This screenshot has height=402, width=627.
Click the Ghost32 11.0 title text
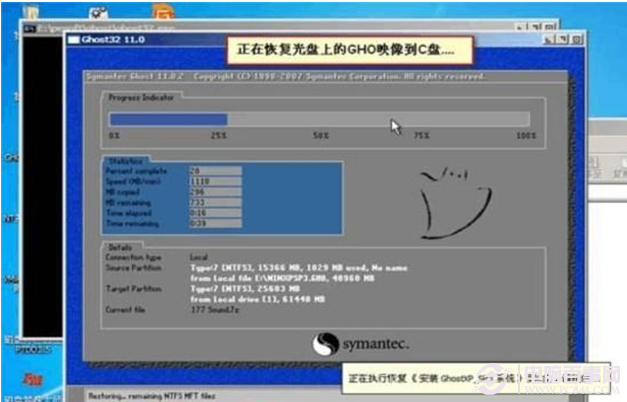coord(113,39)
